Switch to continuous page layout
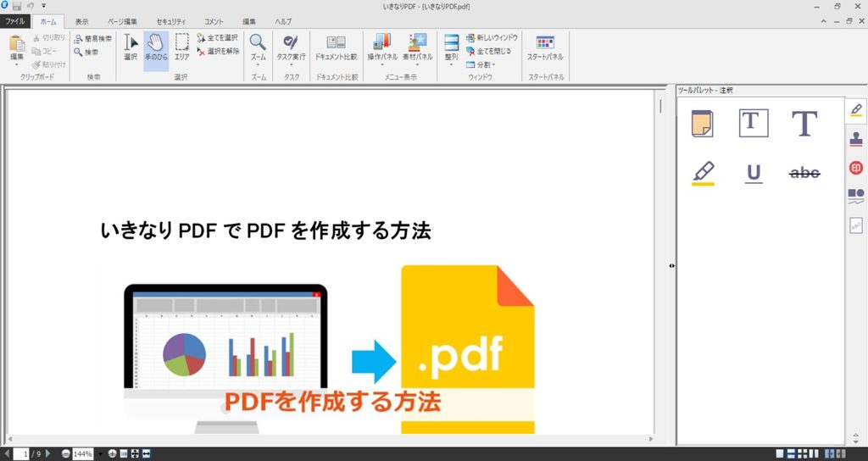868x461 pixels. [x=791, y=454]
